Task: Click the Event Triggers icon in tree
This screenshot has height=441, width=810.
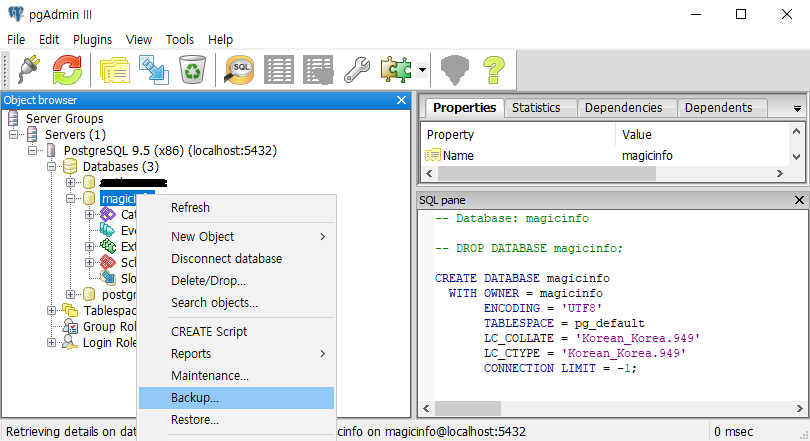Action: (x=107, y=230)
